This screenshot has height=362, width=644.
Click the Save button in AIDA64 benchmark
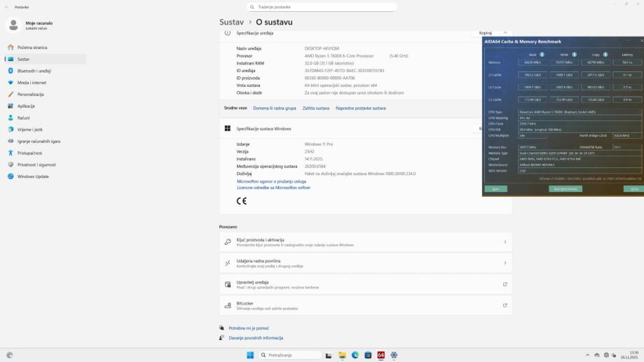click(x=495, y=189)
